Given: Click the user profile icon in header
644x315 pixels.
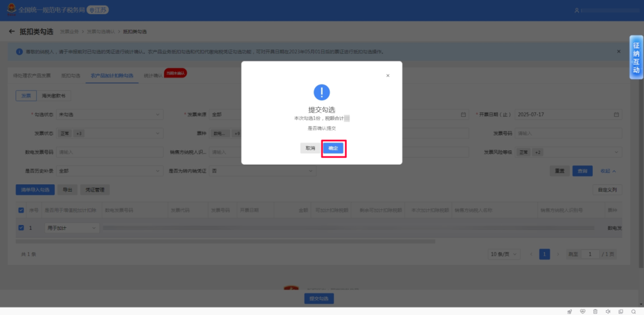Looking at the screenshot, I should [577, 10].
